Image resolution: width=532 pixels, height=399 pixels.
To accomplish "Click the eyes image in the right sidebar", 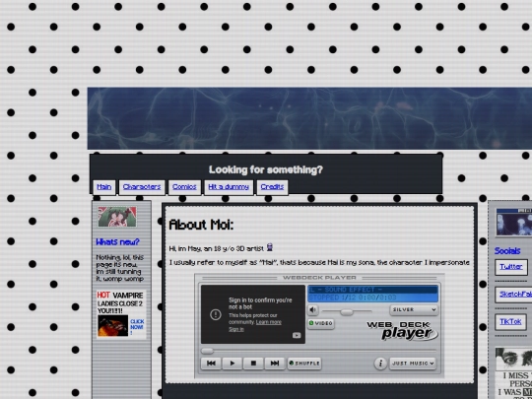I will tap(513, 359).
